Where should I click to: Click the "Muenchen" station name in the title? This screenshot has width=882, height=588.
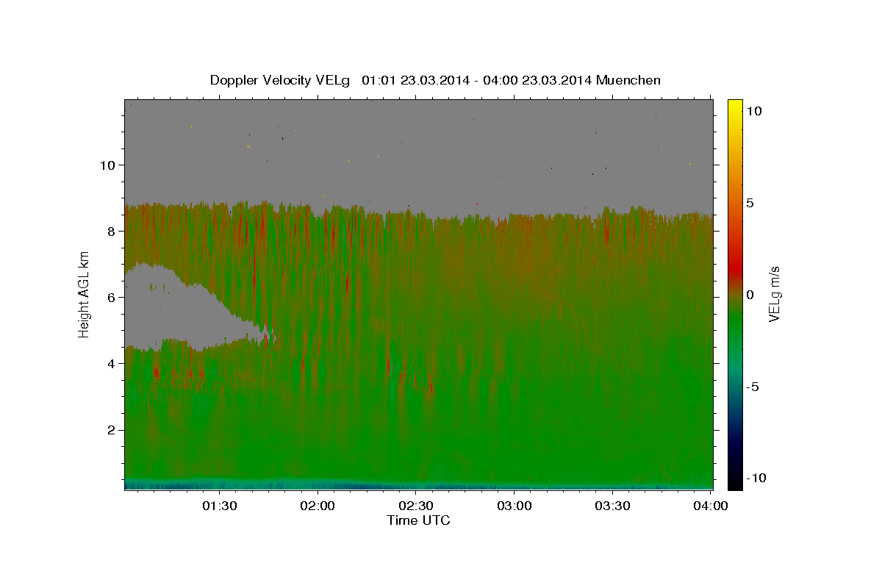[x=628, y=80]
